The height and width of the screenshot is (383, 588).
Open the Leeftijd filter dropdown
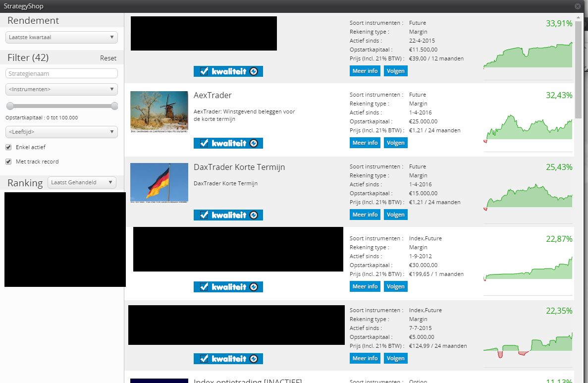click(61, 132)
